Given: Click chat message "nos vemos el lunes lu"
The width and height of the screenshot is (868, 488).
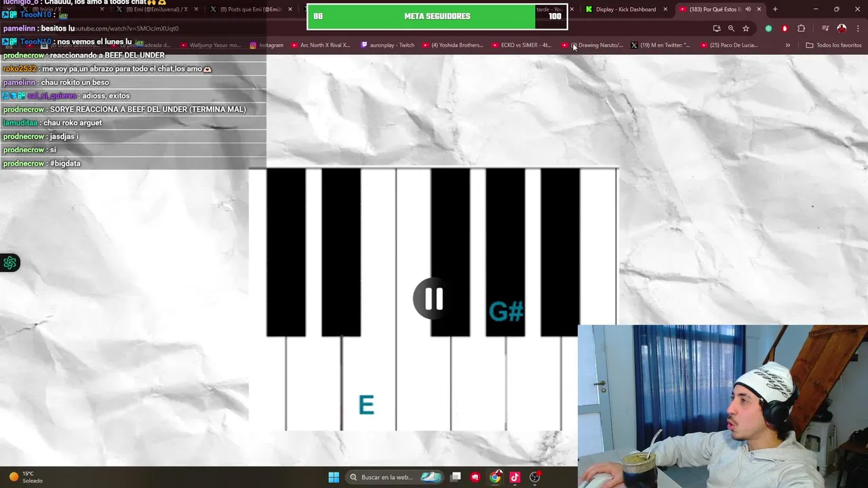Looking at the screenshot, I should 94,41.
